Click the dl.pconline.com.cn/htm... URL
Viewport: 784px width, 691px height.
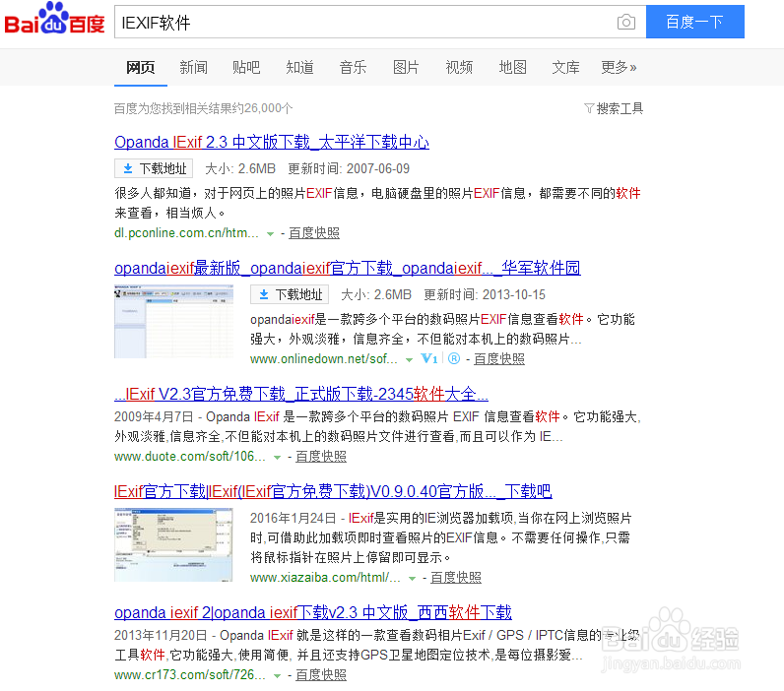pyautogui.click(x=186, y=233)
